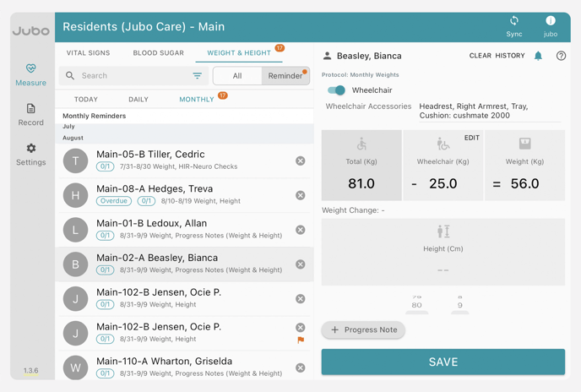Click the CLEAR button
The image size is (581, 392).
[481, 56]
